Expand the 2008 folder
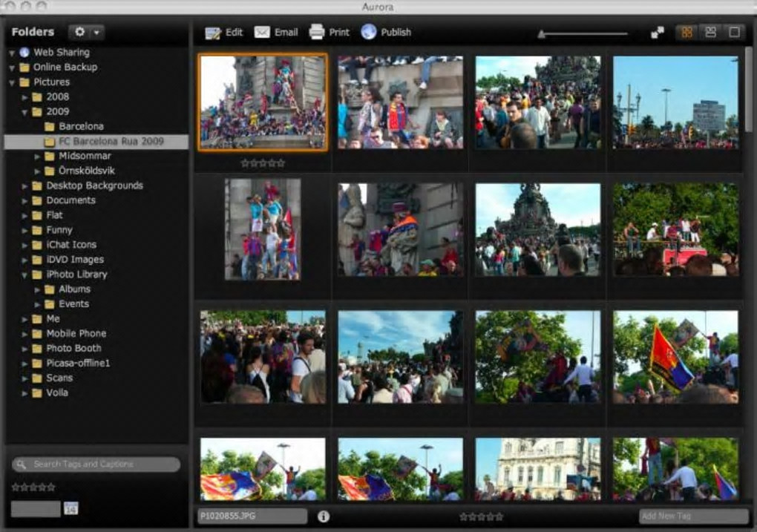757x532 pixels. 24,97
